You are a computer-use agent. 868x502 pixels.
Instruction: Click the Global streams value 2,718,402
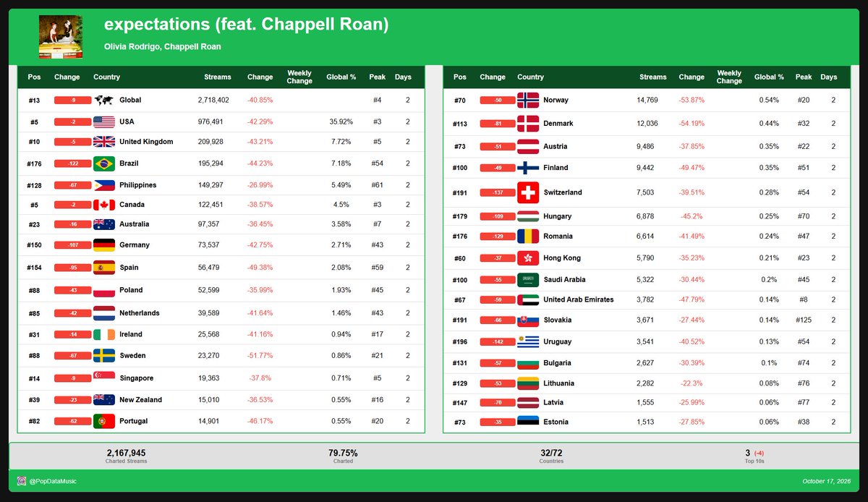(x=213, y=101)
